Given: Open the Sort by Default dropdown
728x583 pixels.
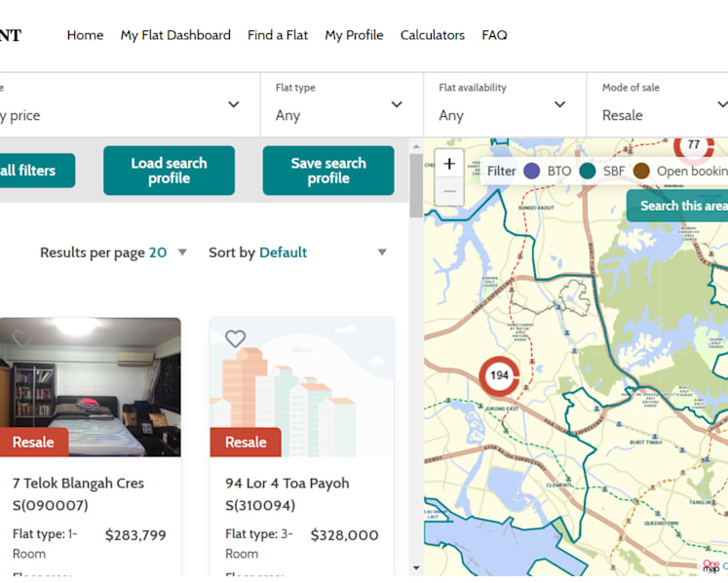Looking at the screenshot, I should coord(297,253).
